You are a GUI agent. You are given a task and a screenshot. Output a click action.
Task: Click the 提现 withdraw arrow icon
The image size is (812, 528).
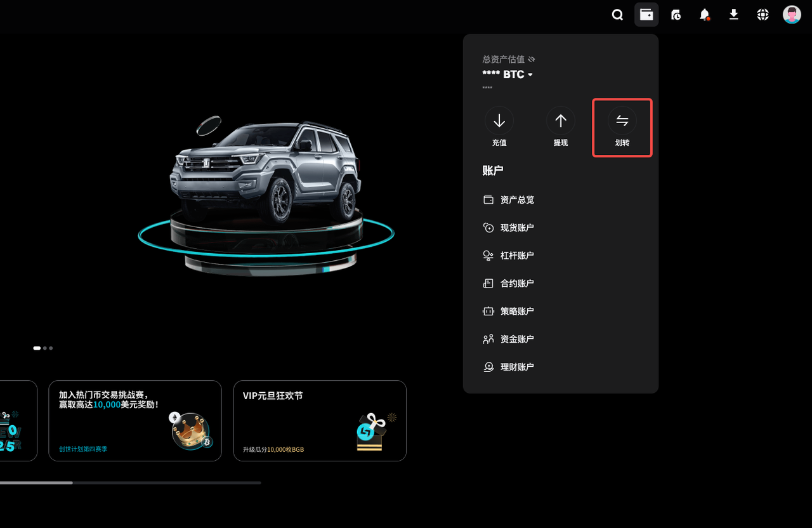coord(561,121)
